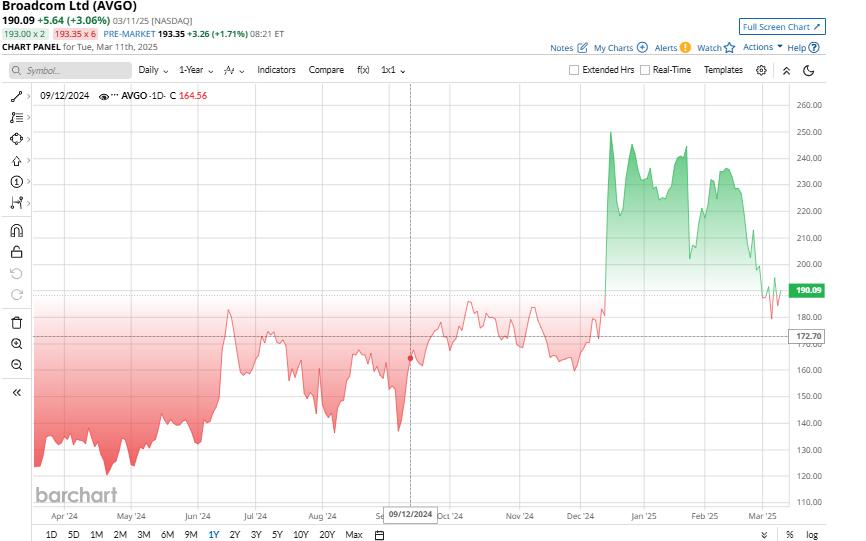This screenshot has width=866, height=541.
Task: Add AVGO to Watch list
Action: (716, 48)
